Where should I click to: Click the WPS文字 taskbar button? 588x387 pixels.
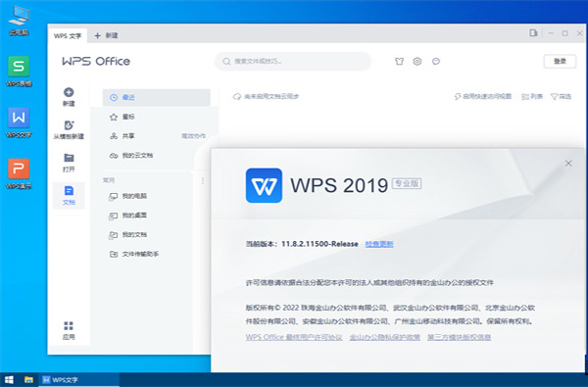[x=79, y=380]
